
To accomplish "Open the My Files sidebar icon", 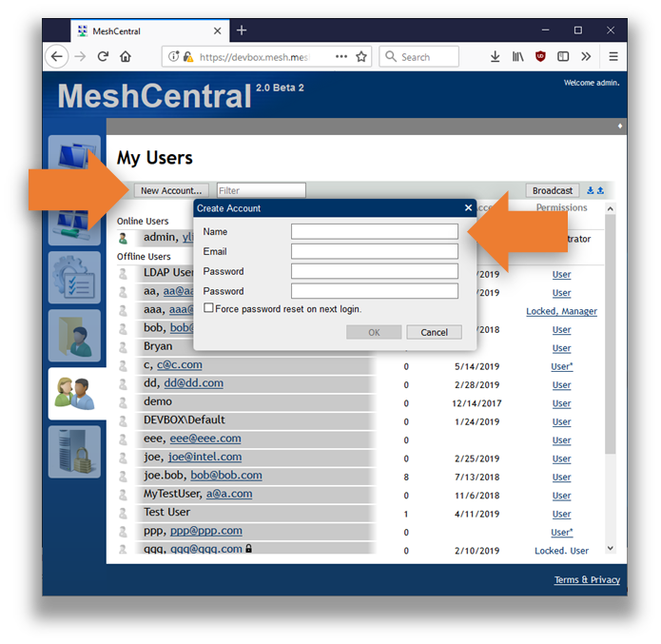I will point(74,335).
